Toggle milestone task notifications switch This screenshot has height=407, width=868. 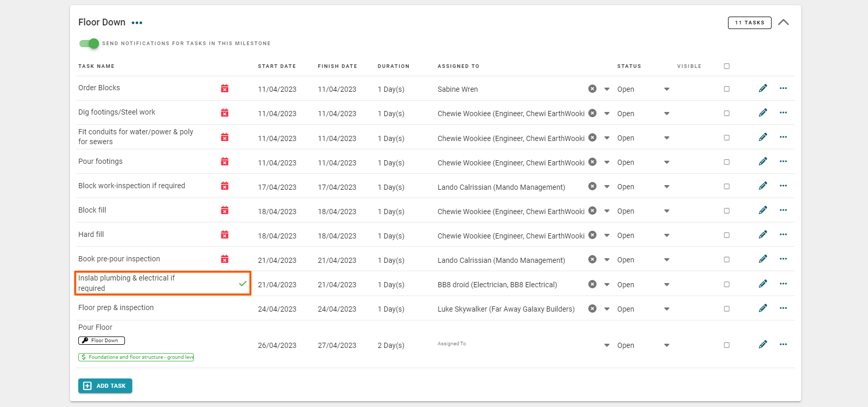[89, 44]
